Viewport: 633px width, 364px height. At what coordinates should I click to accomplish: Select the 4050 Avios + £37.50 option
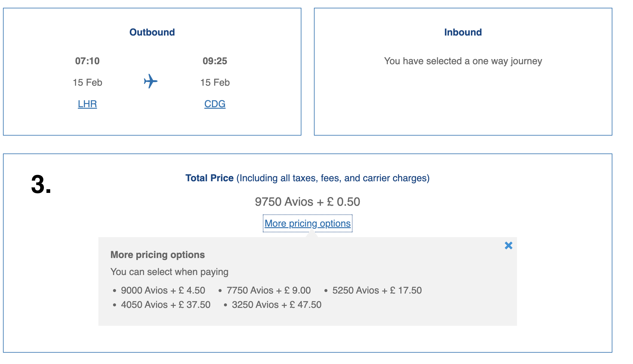166,305
